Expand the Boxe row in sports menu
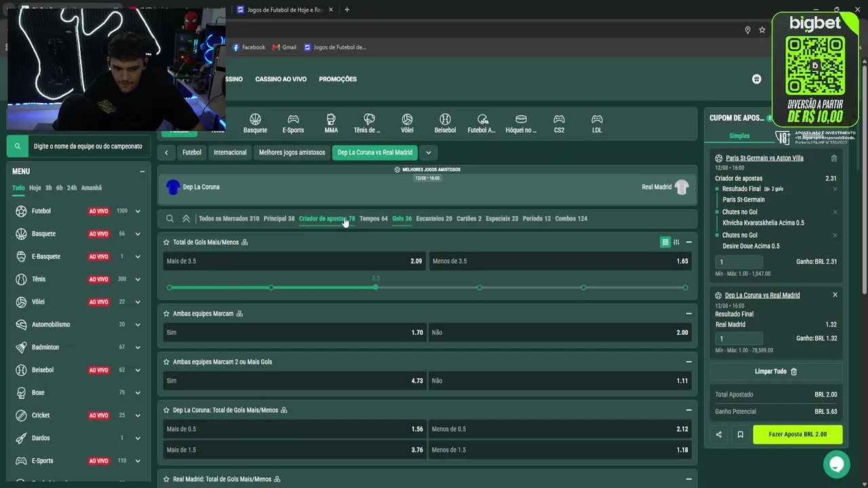This screenshot has width=868, height=488. point(138,392)
